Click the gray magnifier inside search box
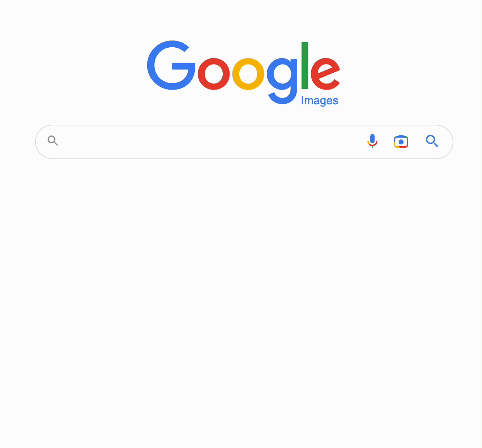The image size is (482, 448). click(x=53, y=140)
